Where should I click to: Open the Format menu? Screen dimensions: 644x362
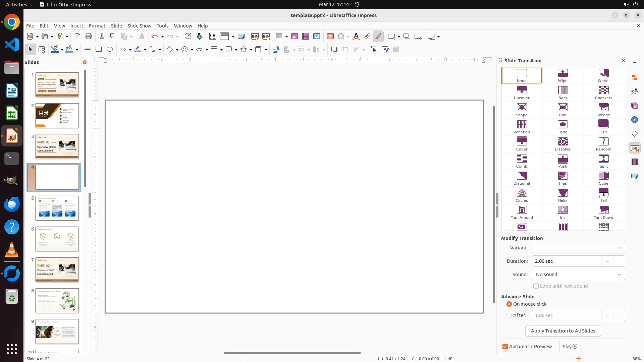97,26
